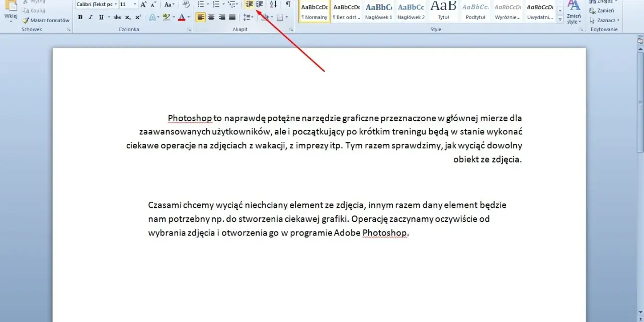Open the Akapit group dialog launcher
This screenshot has height=322, width=644.
click(x=291, y=30)
